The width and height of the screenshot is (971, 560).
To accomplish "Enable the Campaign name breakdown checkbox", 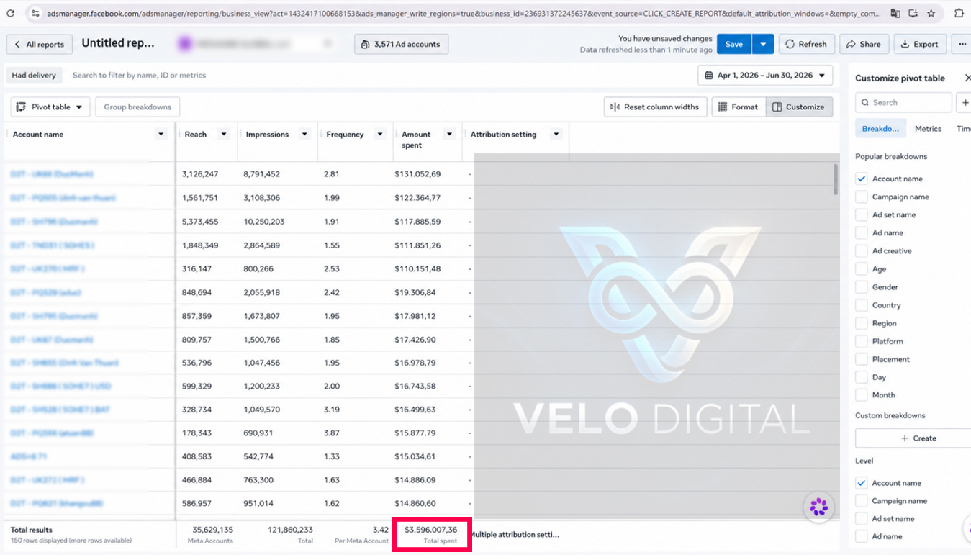I will point(862,197).
